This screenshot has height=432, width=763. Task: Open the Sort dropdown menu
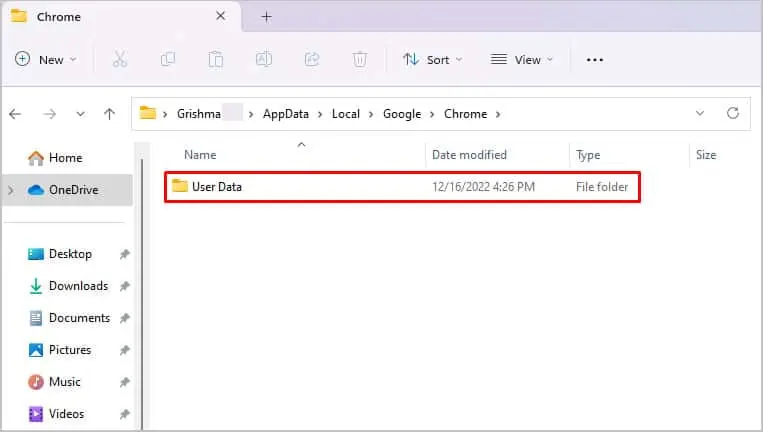coord(433,60)
